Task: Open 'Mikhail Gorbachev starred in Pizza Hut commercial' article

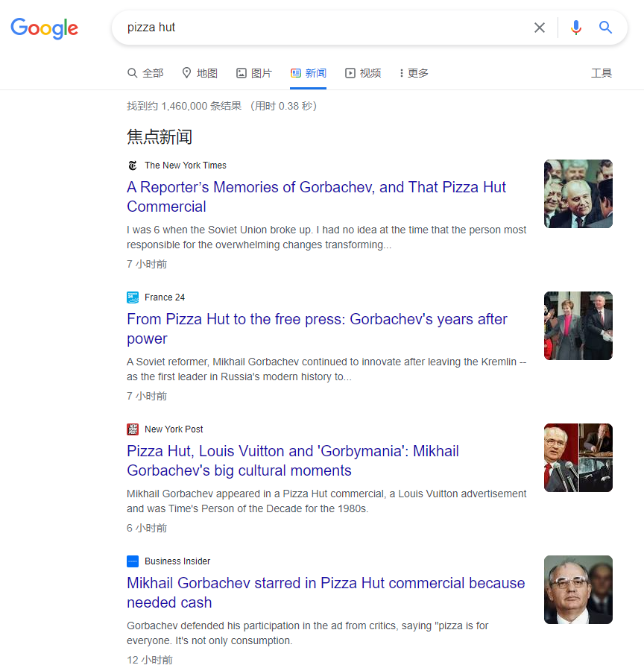Action: pyautogui.click(x=326, y=593)
